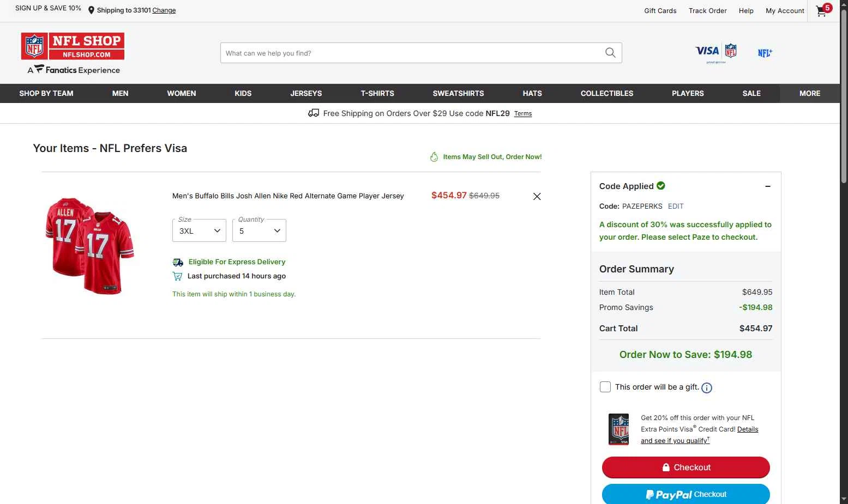
Task: Open the Help link
Action: (x=746, y=11)
